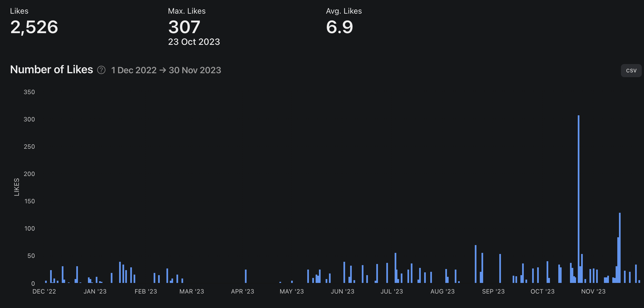Click the MAR '23 axis label
644x308 pixels.
pos(191,291)
